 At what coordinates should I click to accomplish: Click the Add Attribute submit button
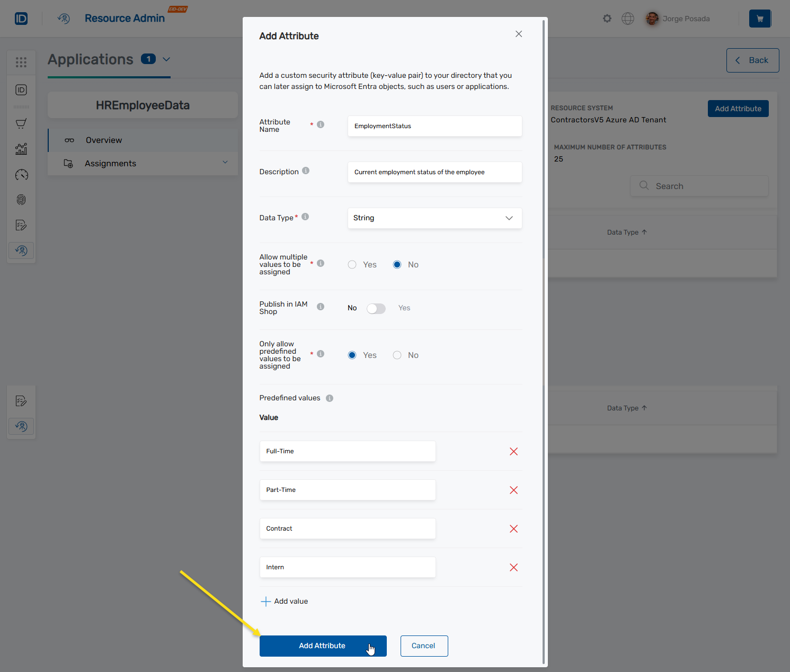click(323, 646)
